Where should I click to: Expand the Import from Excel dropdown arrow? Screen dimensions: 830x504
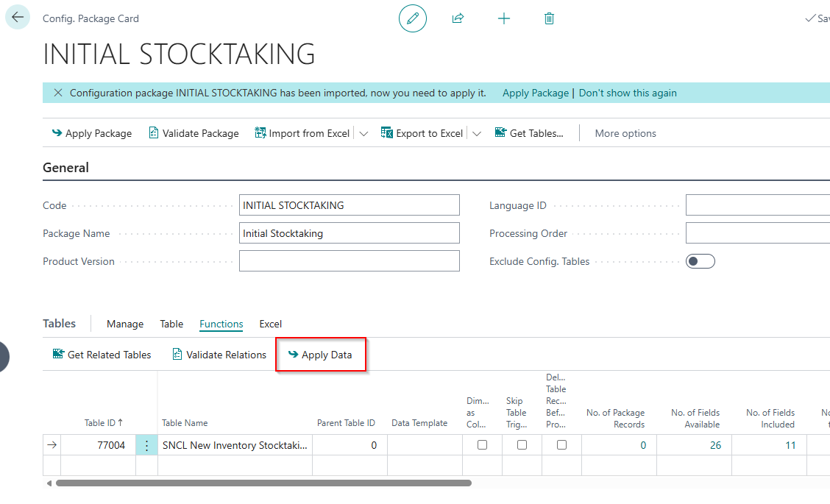(x=363, y=134)
